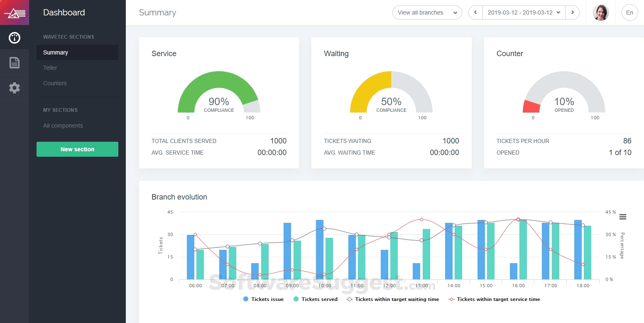Open the View all branches dropdown

click(x=427, y=12)
